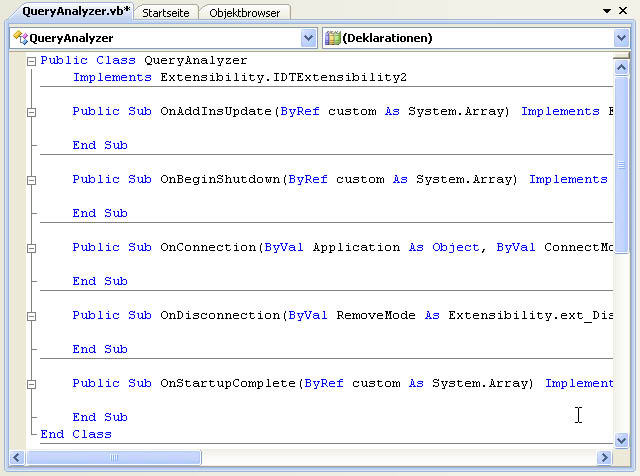Click the horizontal scrollbar right arrow
The image size is (640, 476).
coord(603,457)
